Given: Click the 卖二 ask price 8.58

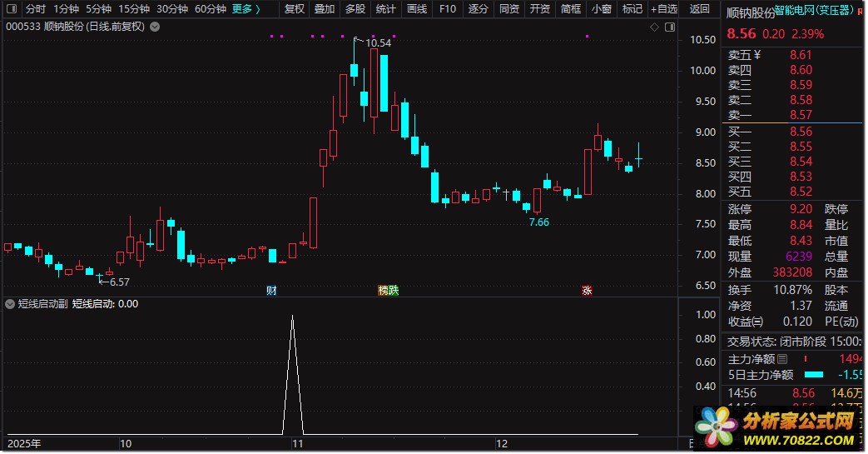Looking at the screenshot, I should [x=801, y=100].
